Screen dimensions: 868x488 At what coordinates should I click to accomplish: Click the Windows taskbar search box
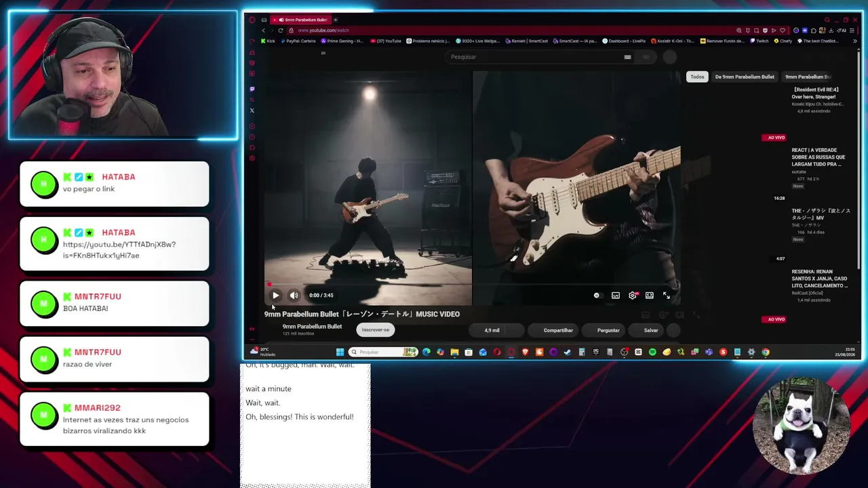click(x=383, y=352)
